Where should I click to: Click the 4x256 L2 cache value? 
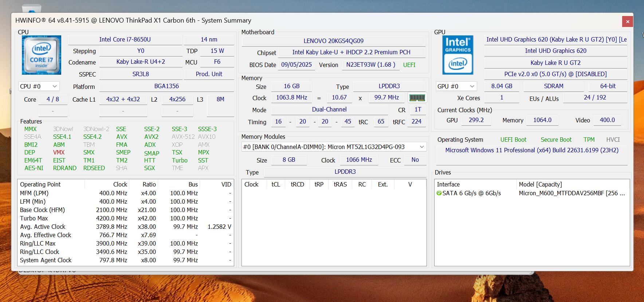coord(177,99)
